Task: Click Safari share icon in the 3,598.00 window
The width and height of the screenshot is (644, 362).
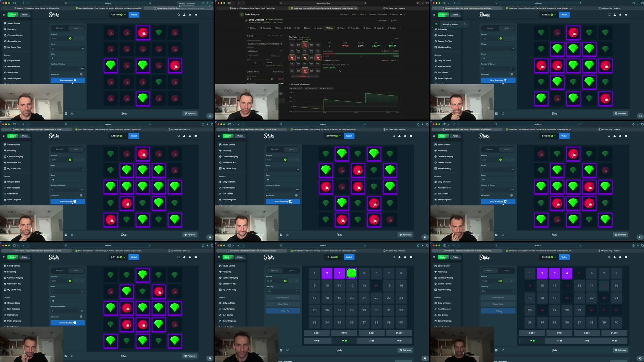Action: (x=633, y=3)
